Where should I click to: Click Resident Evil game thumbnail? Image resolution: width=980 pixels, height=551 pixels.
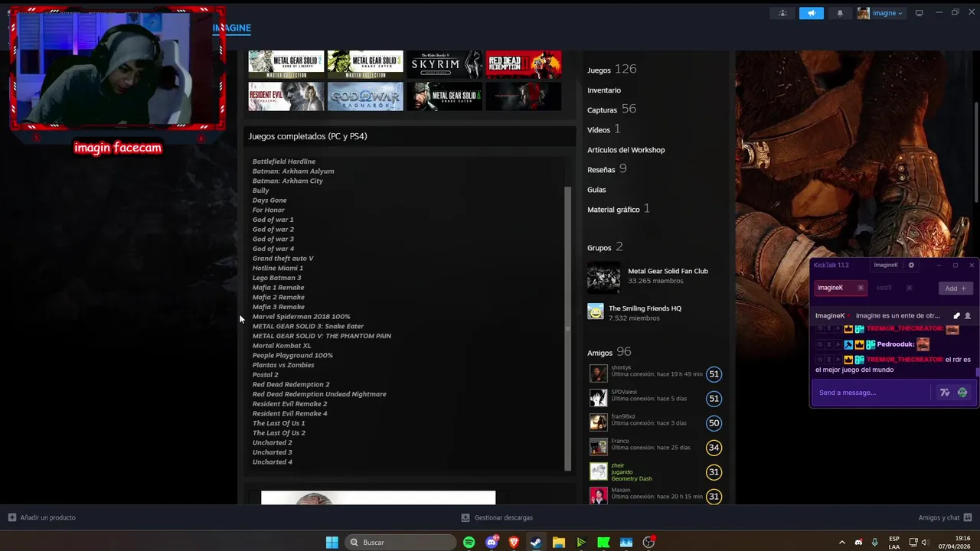[x=286, y=96]
